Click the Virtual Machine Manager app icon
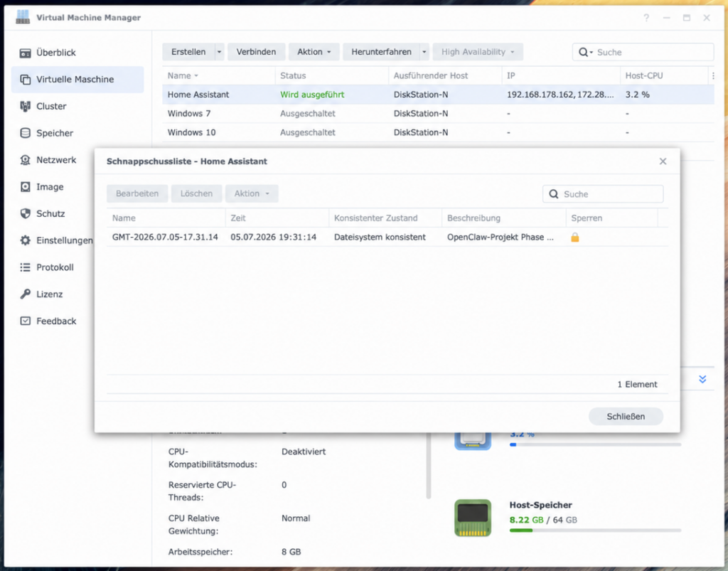Viewport: 728px width, 571px height. pos(23,17)
